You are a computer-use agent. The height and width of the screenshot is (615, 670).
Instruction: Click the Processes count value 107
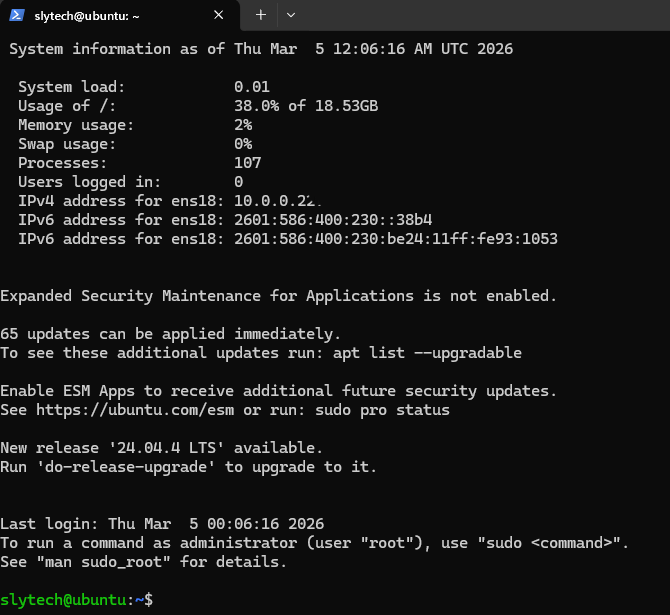pyautogui.click(x=248, y=163)
